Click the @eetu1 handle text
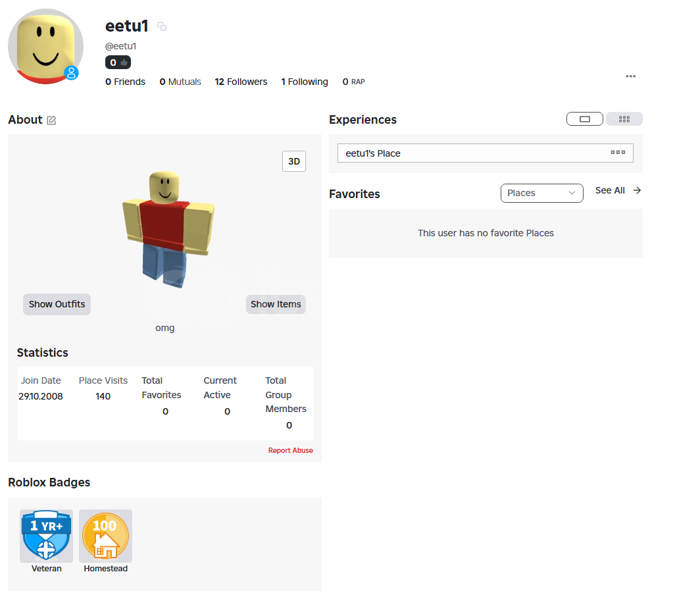The image size is (700, 597). pyautogui.click(x=120, y=47)
